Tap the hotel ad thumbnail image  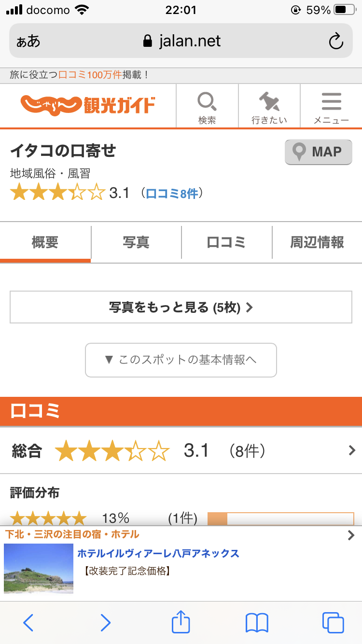tap(39, 568)
